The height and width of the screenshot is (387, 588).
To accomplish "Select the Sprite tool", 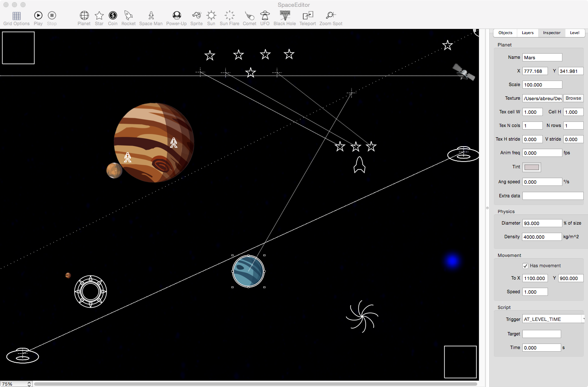I will point(196,18).
